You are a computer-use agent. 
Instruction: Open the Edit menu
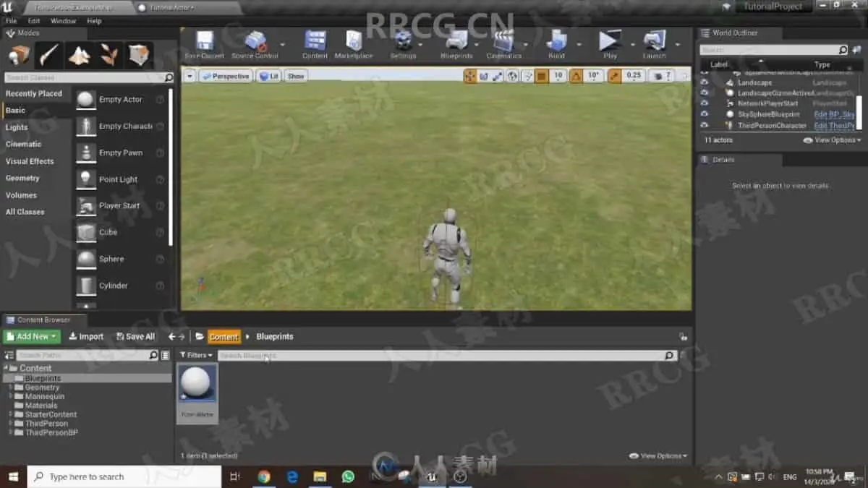34,21
